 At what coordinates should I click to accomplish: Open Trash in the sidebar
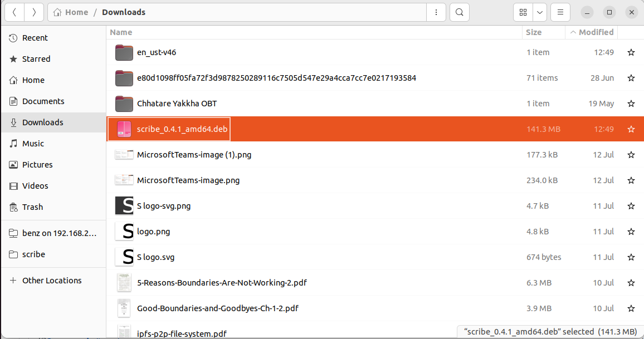click(32, 207)
